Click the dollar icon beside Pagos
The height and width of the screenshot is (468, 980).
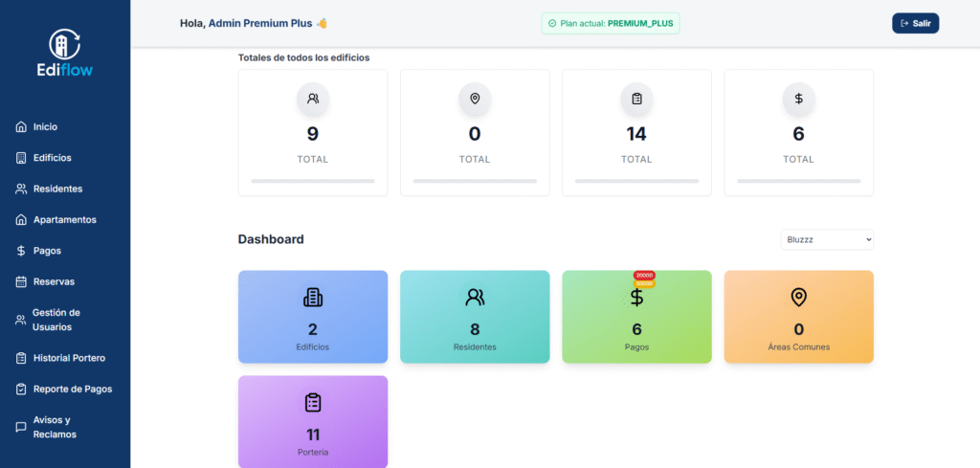pos(21,251)
